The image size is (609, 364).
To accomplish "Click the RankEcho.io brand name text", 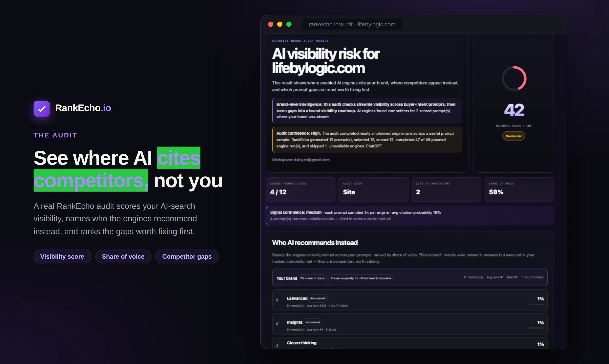I will (x=83, y=108).
